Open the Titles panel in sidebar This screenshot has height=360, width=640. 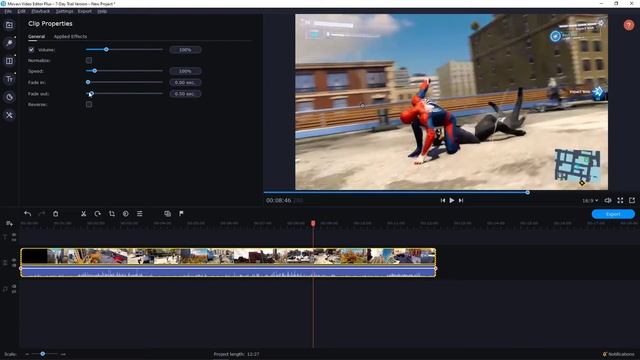(9, 79)
